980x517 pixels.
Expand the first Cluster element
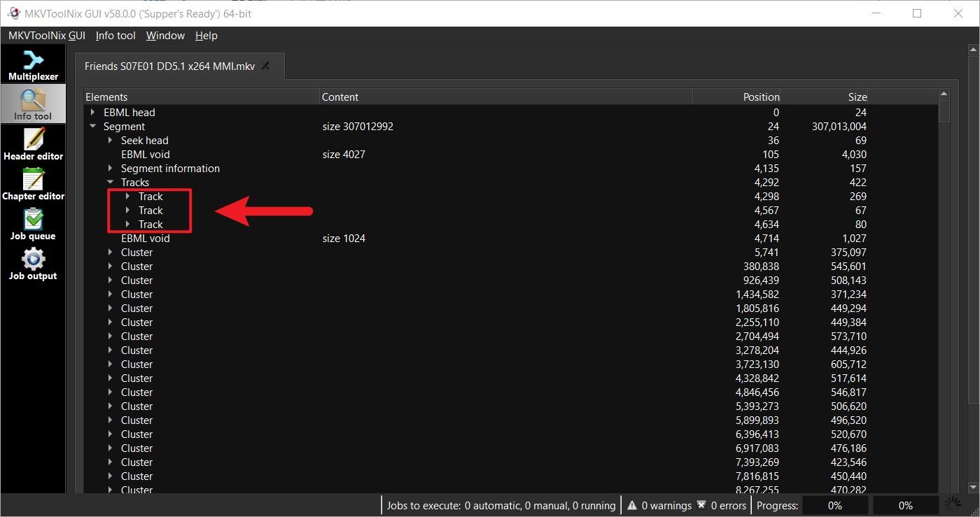[110, 252]
